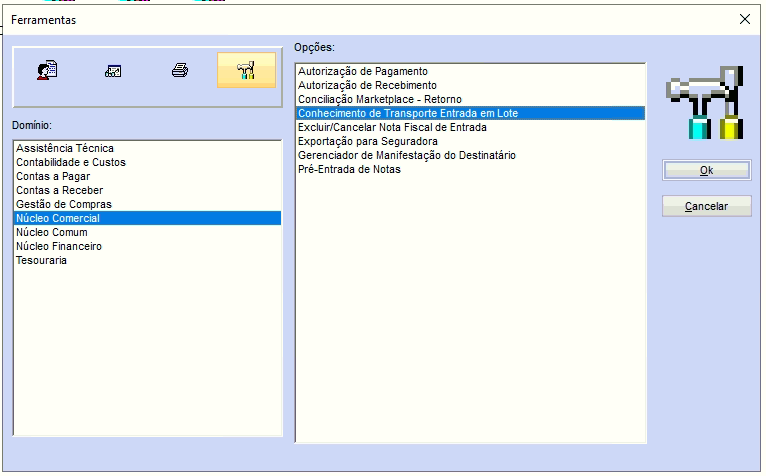Pick Gestão de Compras from domains
Screen dimensions: 766x476
pos(62,204)
